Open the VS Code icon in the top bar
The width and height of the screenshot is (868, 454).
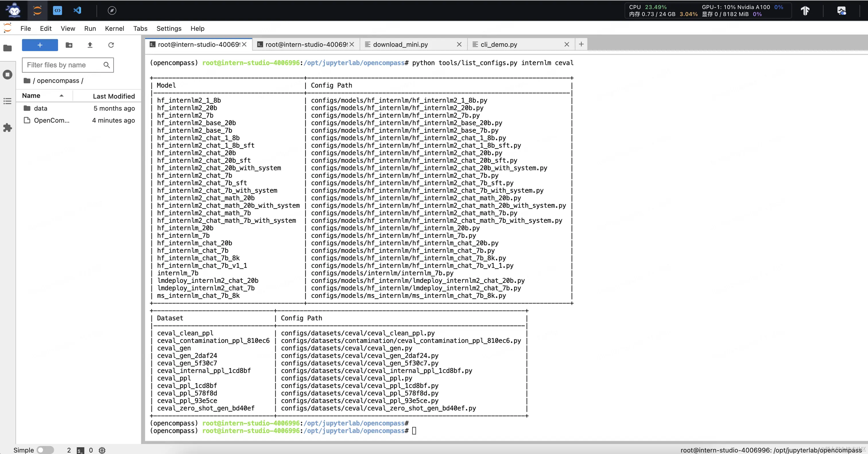pos(77,10)
